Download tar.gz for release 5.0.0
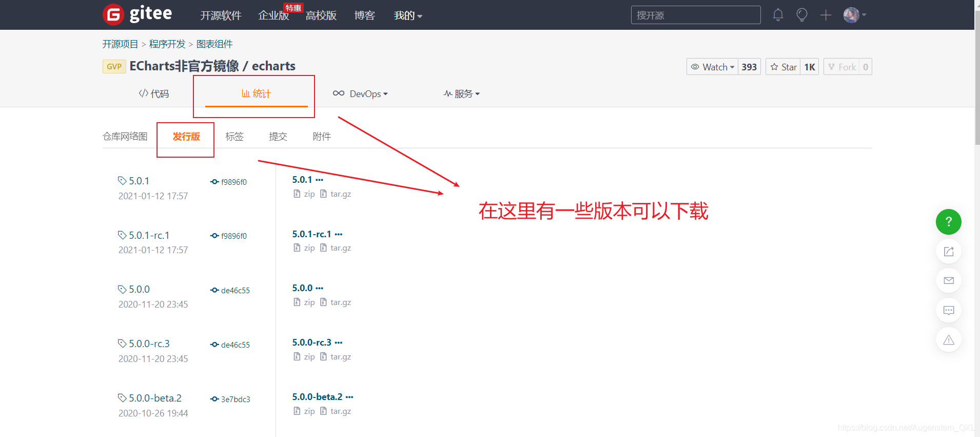This screenshot has width=980, height=437. point(336,302)
